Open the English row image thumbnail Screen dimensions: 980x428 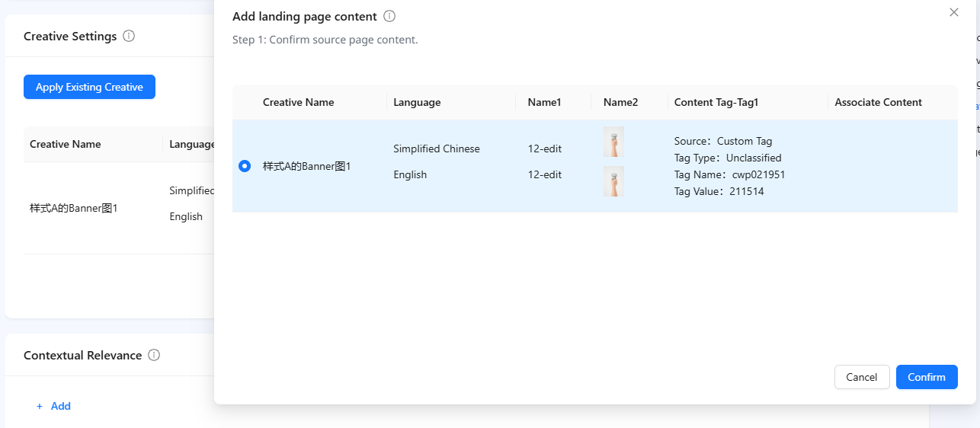point(613,181)
